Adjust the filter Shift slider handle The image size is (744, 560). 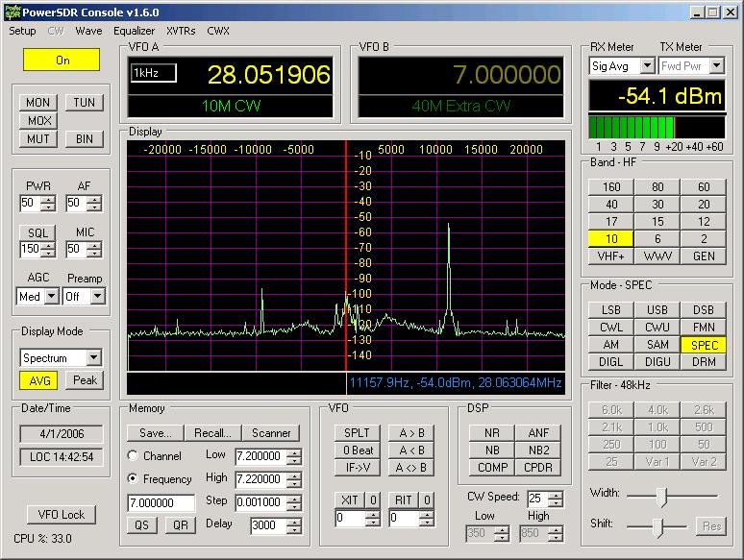point(657,526)
